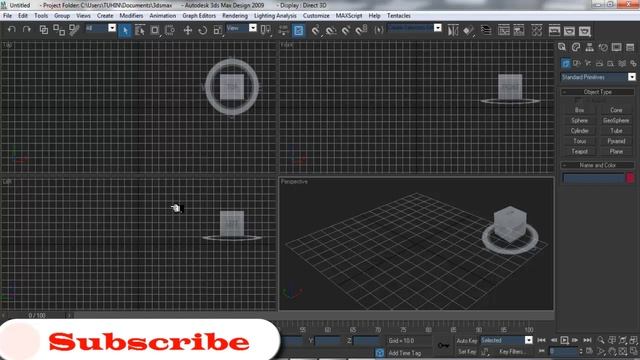Open the key mode Selected dropdown
This screenshot has width=640, height=360.
pyautogui.click(x=506, y=340)
